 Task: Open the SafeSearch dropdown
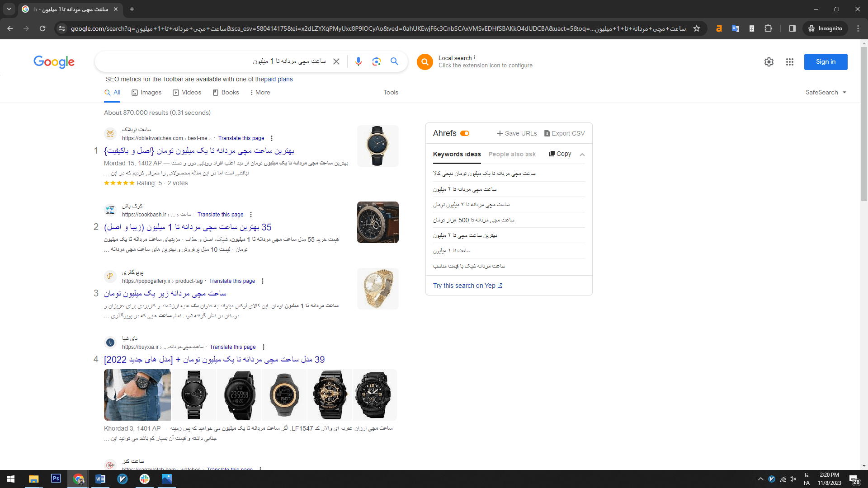[826, 92]
